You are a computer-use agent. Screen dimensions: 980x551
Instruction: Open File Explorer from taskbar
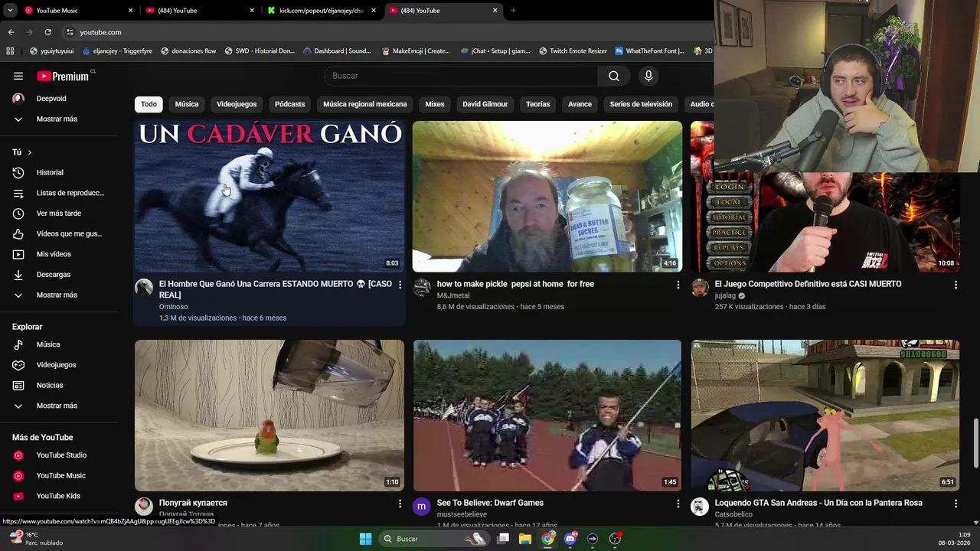(525, 539)
